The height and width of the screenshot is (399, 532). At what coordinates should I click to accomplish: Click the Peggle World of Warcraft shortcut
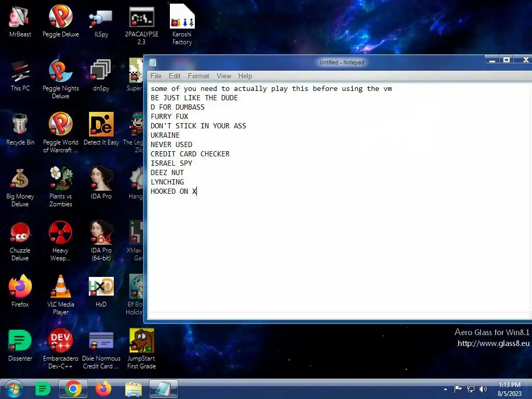61,133
